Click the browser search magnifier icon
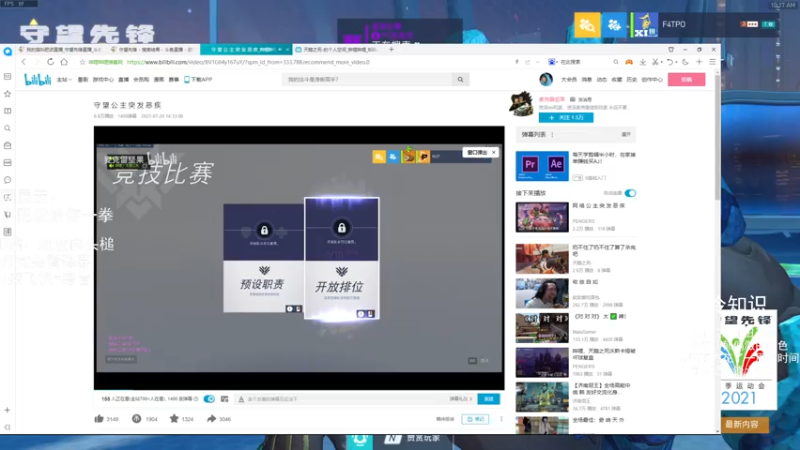This screenshot has height=450, width=800. click(616, 62)
